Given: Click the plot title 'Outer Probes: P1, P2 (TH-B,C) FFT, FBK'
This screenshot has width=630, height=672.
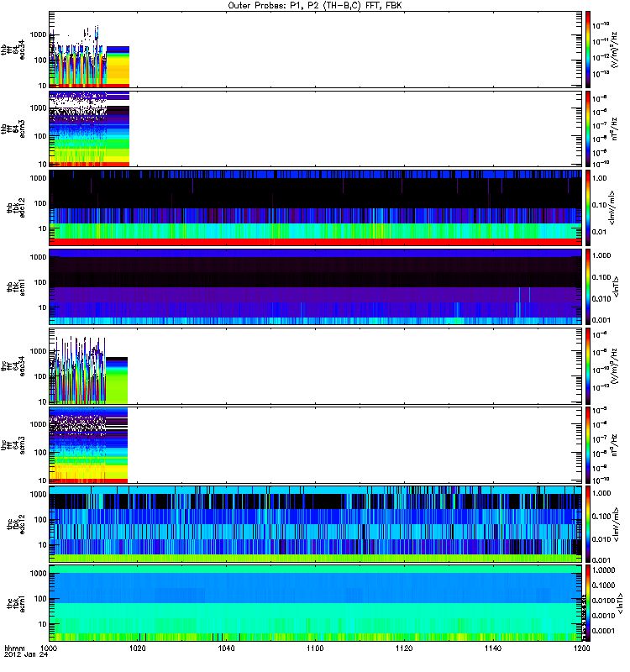Looking at the screenshot, I should click(315, 6).
